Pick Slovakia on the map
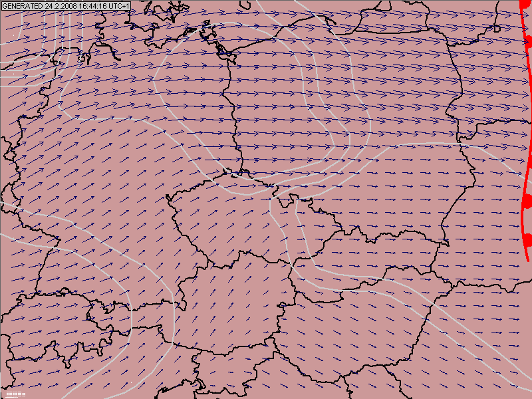 (372, 259)
